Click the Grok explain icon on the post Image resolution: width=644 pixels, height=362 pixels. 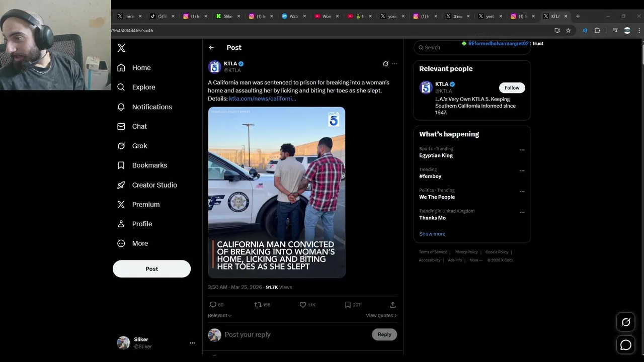pyautogui.click(x=385, y=64)
